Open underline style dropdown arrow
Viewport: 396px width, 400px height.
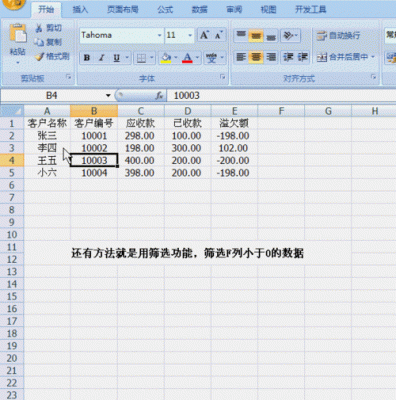point(127,58)
